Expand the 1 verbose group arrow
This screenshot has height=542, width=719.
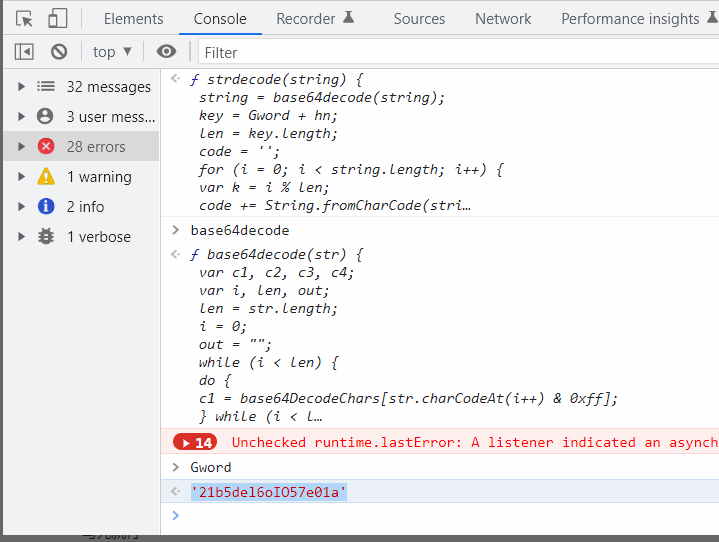point(21,237)
